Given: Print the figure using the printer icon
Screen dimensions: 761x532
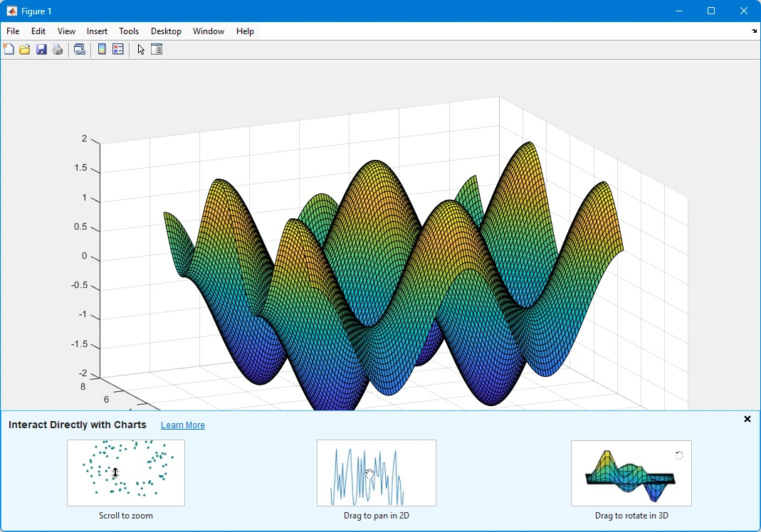Looking at the screenshot, I should click(x=58, y=49).
